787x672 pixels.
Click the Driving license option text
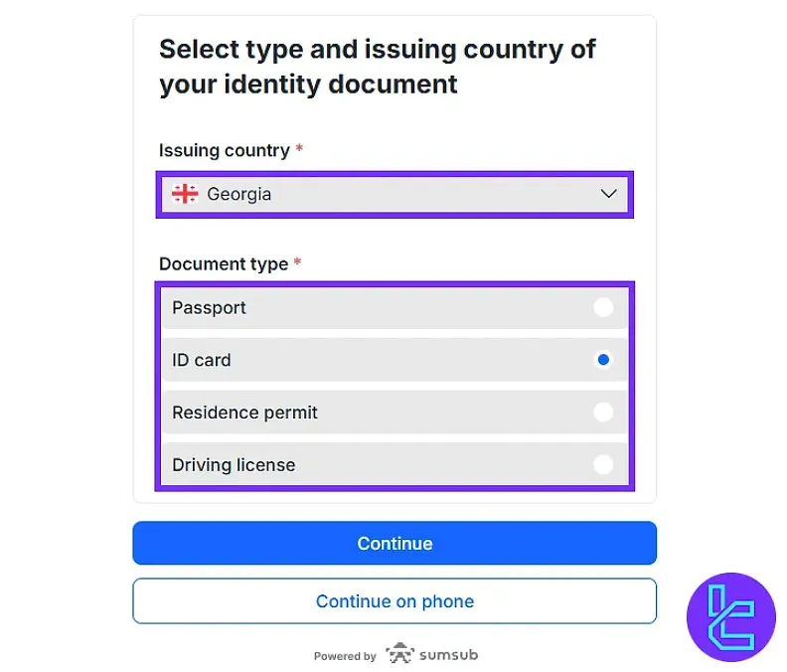point(234,464)
